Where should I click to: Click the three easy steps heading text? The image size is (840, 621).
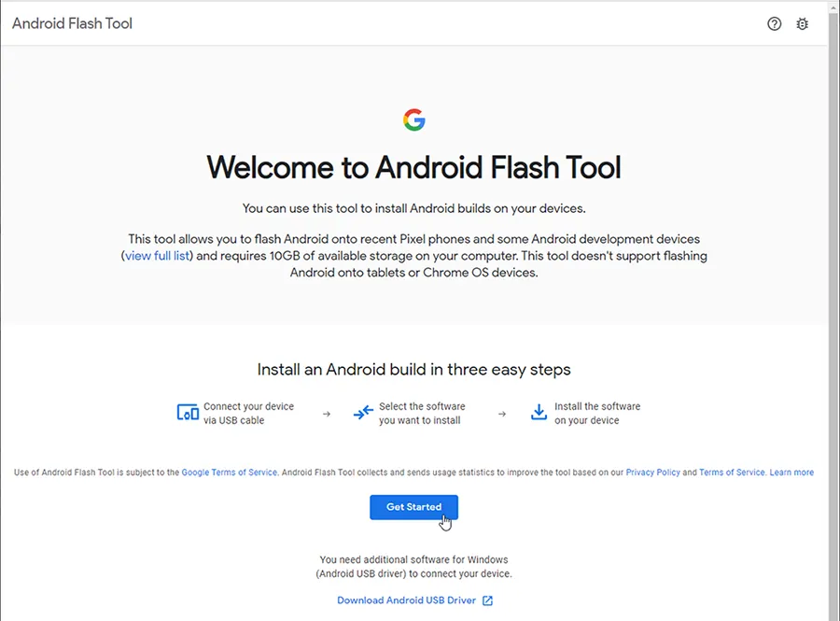click(x=414, y=369)
